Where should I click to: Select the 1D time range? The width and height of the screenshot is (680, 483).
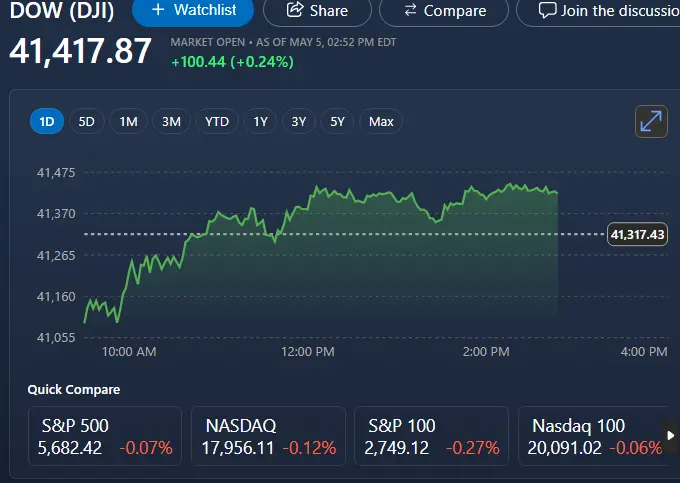click(x=46, y=122)
